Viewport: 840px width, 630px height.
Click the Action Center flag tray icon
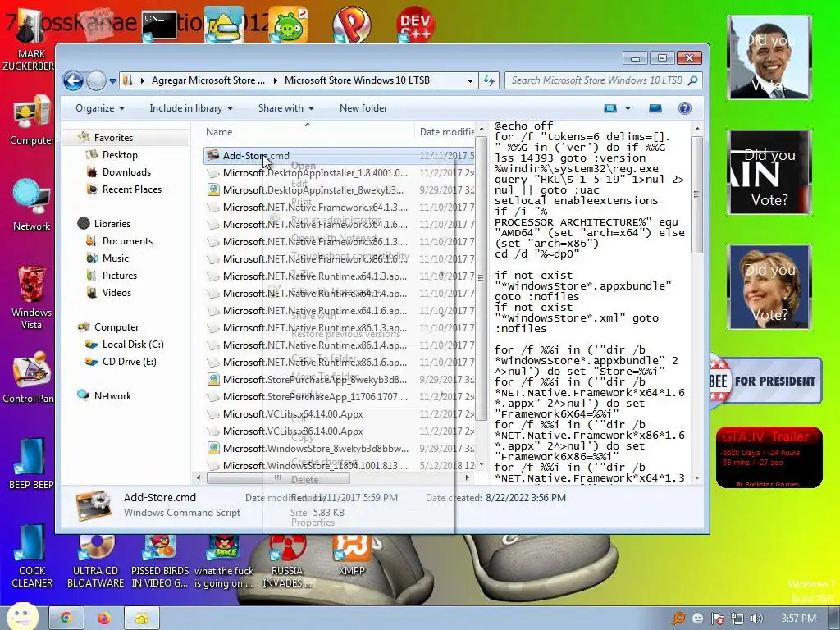pos(717,619)
